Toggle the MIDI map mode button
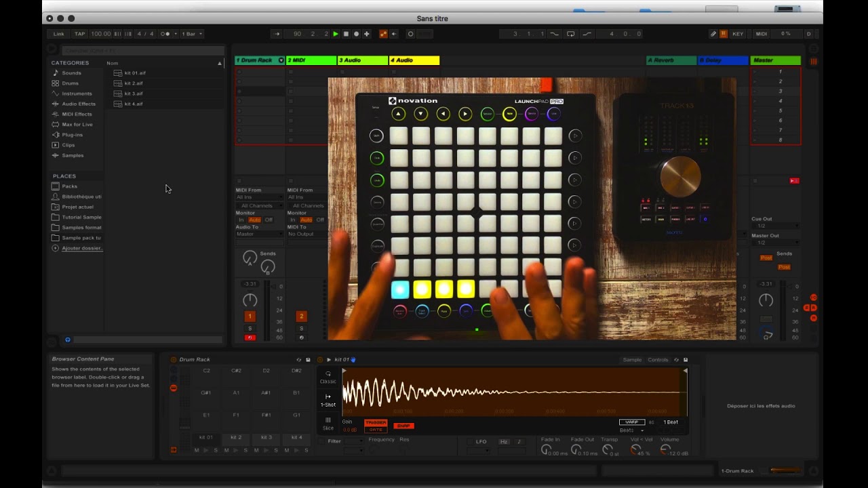 tap(762, 34)
